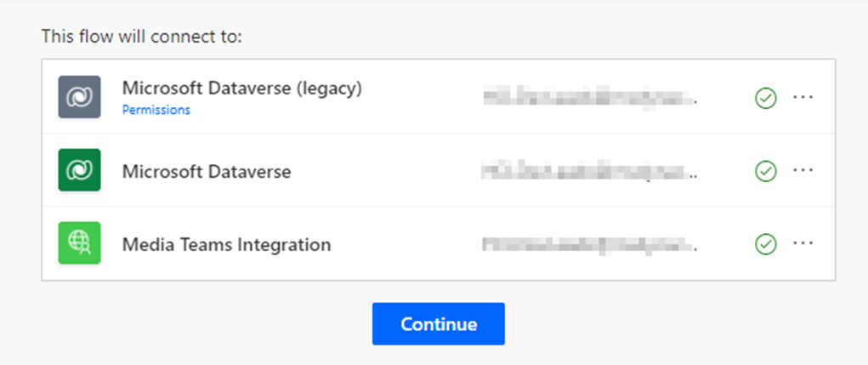Click the blurred account for Media Teams Integration

pos(589,245)
